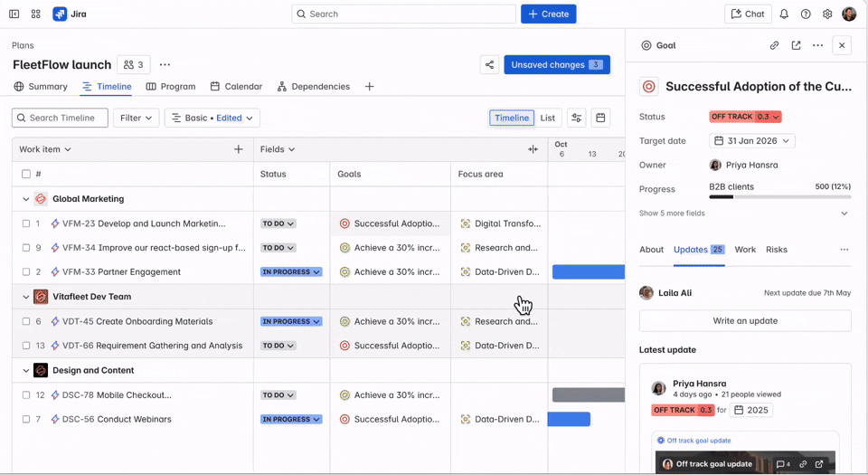868x475 pixels.
Task: Copy the goal link icon
Action: click(x=775, y=45)
